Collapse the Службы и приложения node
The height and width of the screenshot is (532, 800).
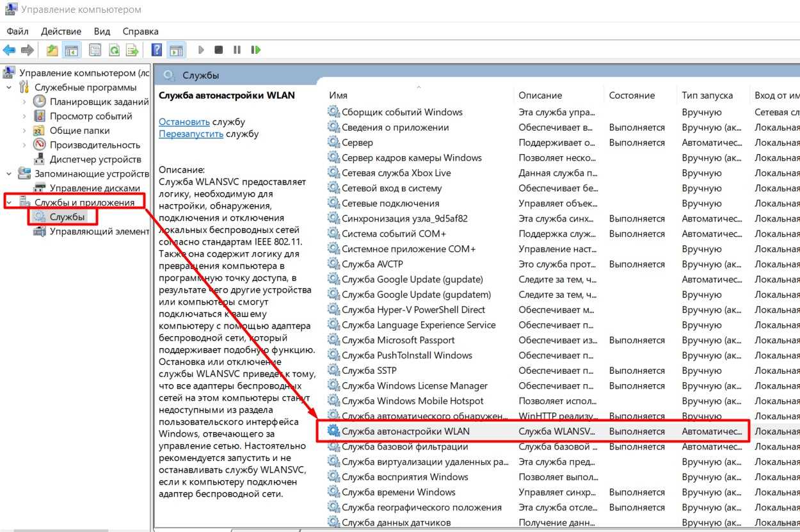9,202
